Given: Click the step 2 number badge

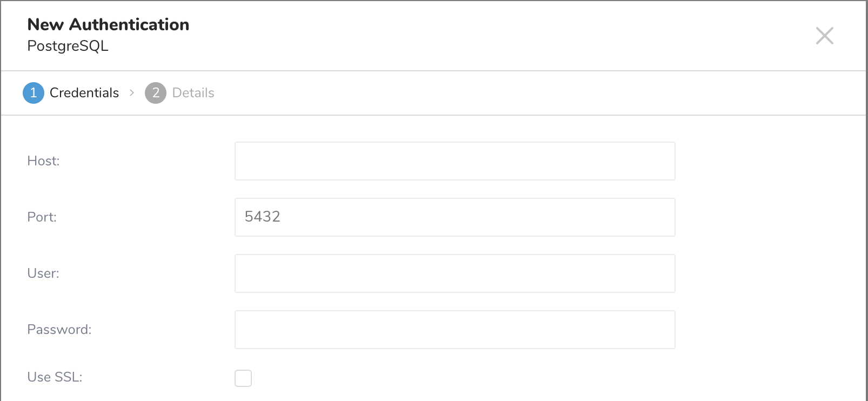Looking at the screenshot, I should point(155,93).
